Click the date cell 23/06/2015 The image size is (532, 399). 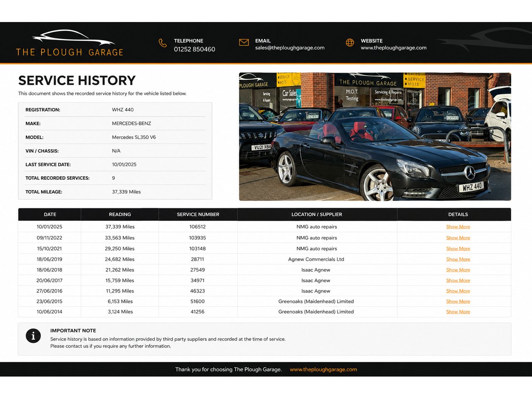tap(49, 301)
